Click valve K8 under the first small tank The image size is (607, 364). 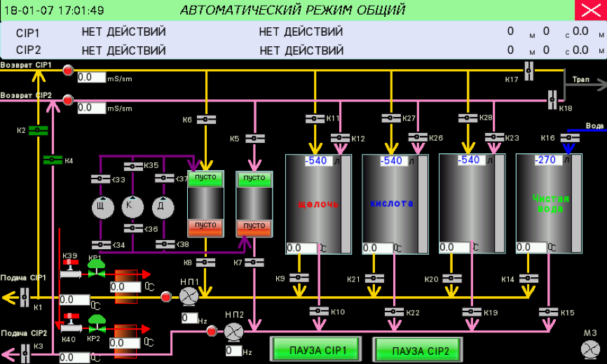[205, 262]
